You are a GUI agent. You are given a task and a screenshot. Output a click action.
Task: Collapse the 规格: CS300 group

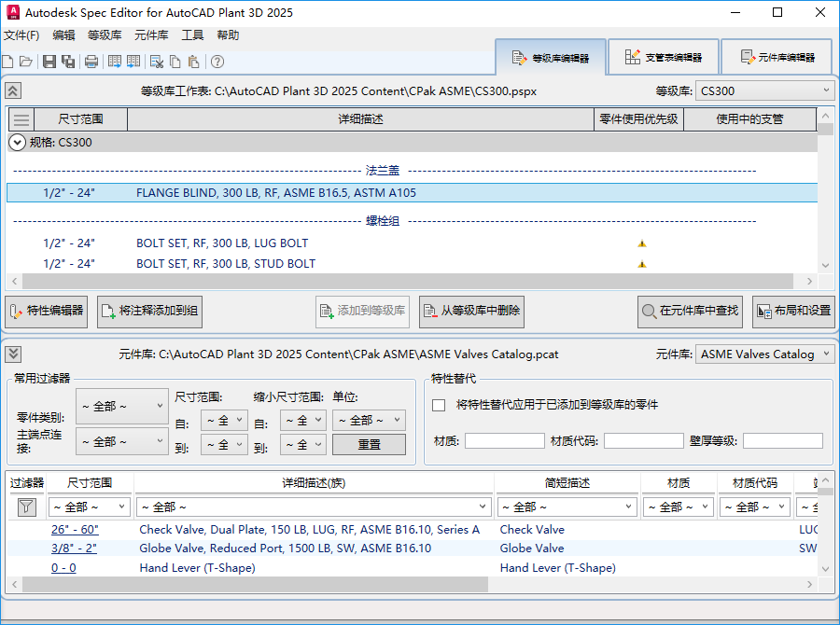pos(17,143)
